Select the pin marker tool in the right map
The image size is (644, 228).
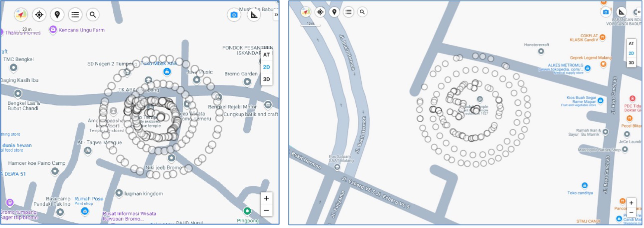pyautogui.click(x=334, y=12)
